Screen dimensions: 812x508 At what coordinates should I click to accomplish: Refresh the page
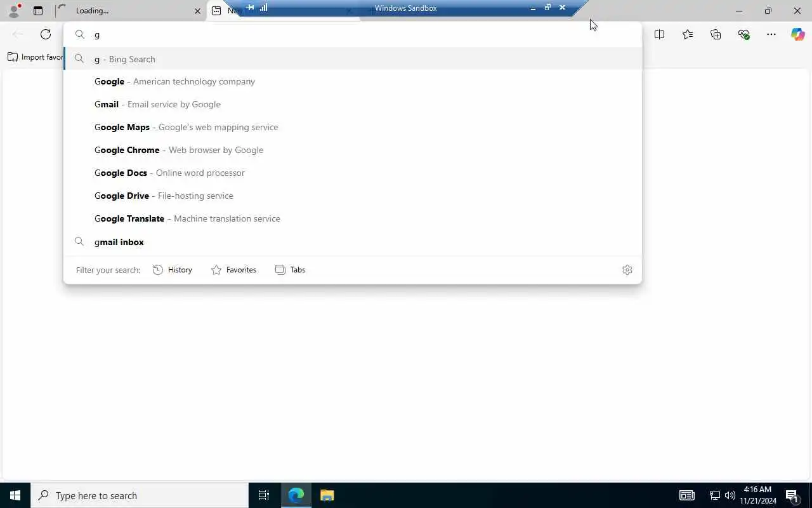[x=46, y=34]
